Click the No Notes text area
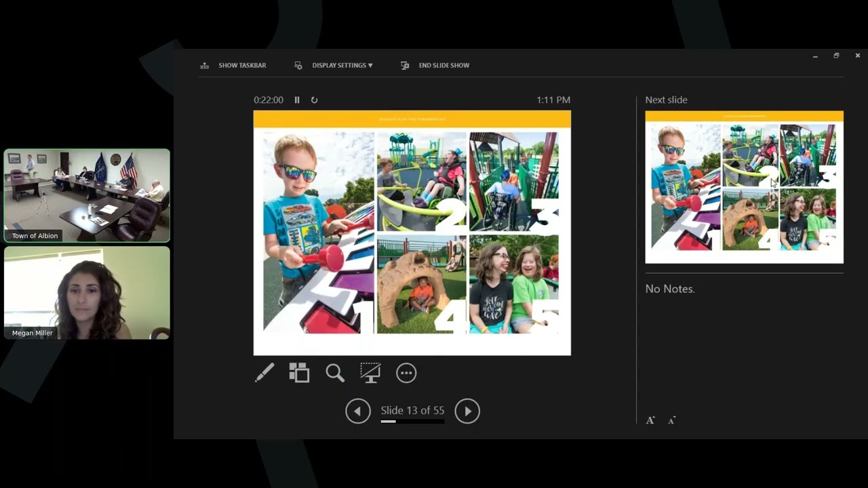Viewport: 868px width, 488px height. pos(670,289)
